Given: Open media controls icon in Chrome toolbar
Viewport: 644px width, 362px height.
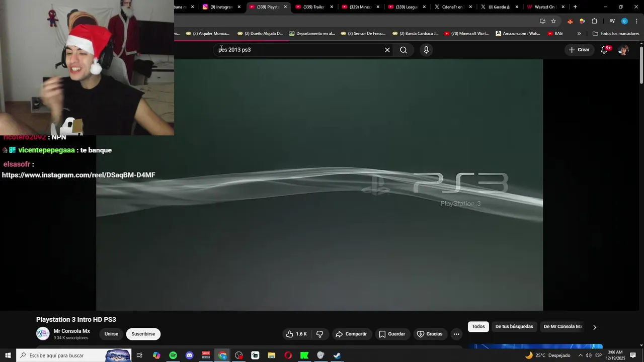Looking at the screenshot, I should tap(612, 21).
